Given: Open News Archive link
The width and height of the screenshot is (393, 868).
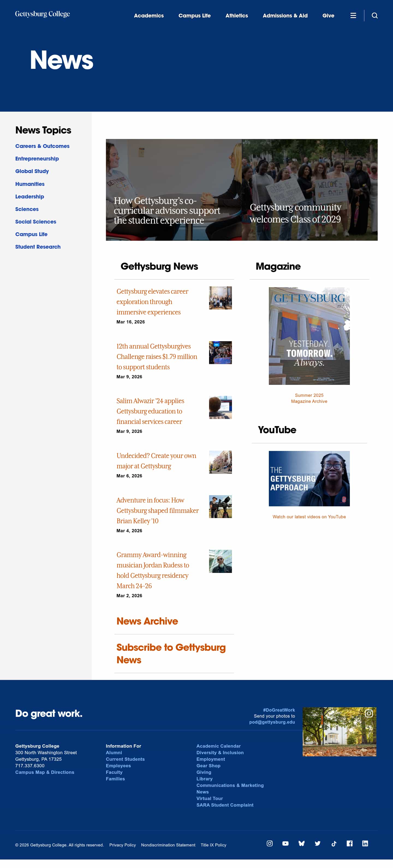Looking at the screenshot, I should click(x=147, y=621).
